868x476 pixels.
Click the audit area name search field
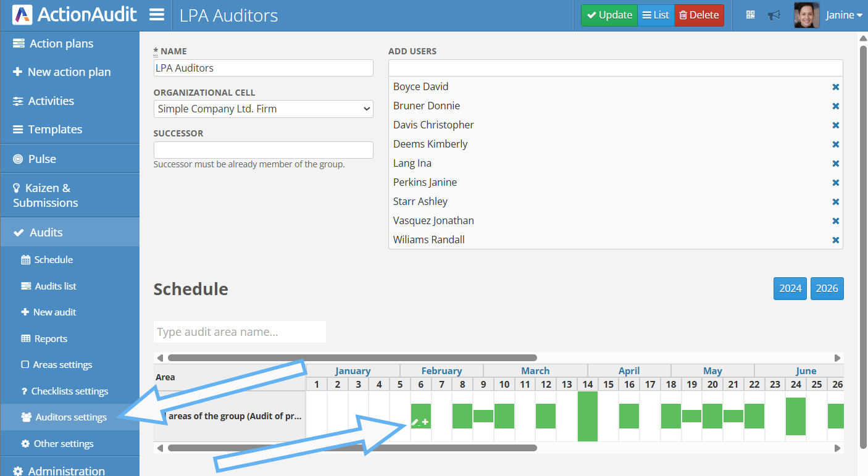(240, 332)
